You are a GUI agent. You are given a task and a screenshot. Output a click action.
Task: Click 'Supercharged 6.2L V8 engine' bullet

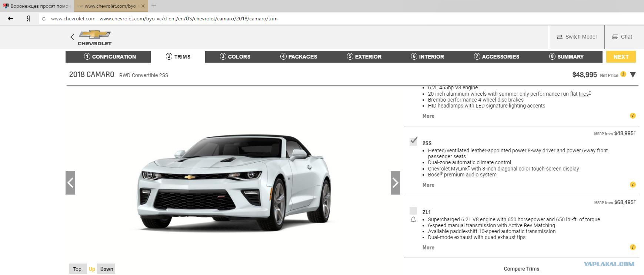pyautogui.click(x=514, y=219)
